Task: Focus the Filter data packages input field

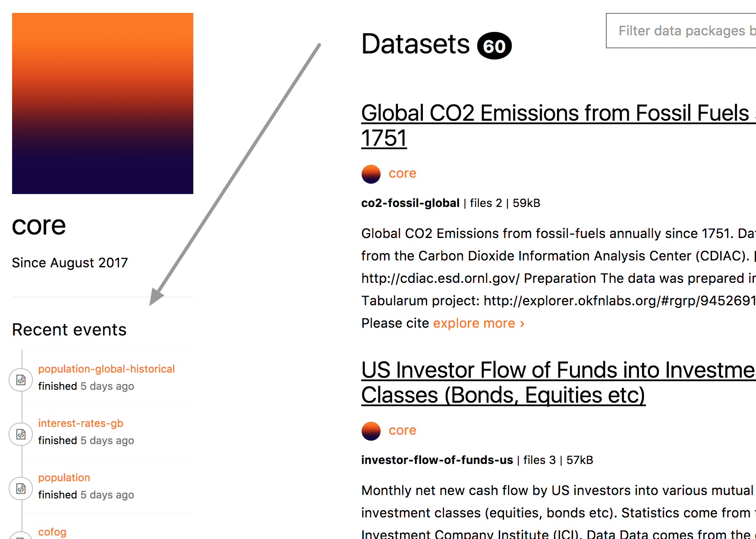Action: point(681,31)
